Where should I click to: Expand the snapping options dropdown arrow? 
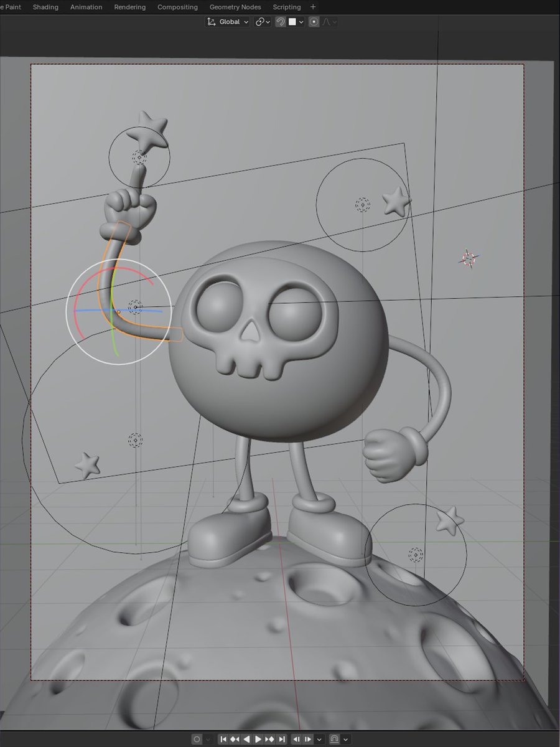point(301,22)
